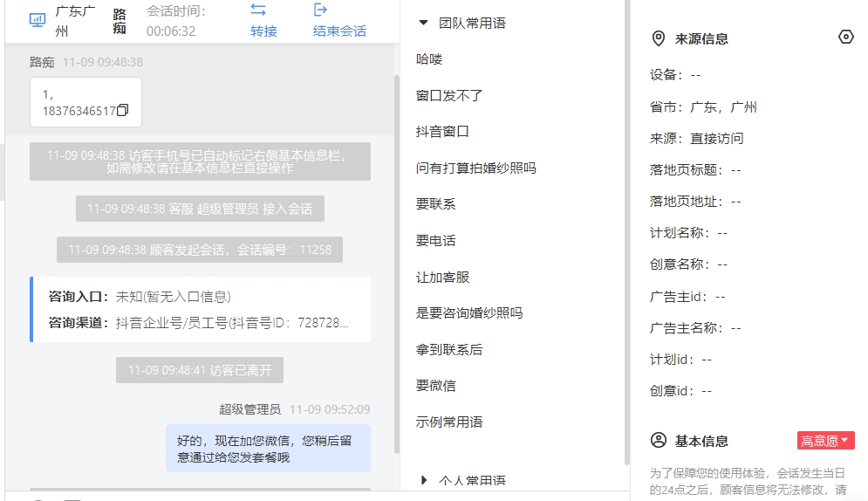Click the 结束会话 end chat button
This screenshot has height=501, width=868.
339,31
